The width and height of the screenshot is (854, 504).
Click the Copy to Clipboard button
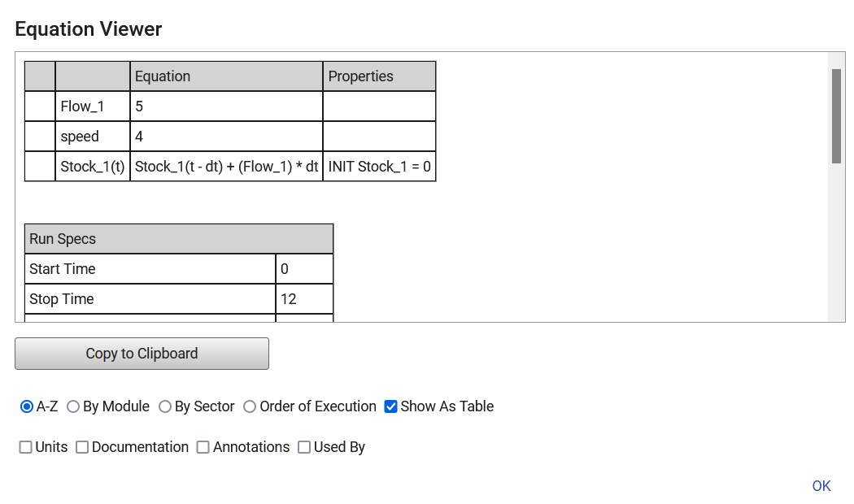[x=142, y=354]
